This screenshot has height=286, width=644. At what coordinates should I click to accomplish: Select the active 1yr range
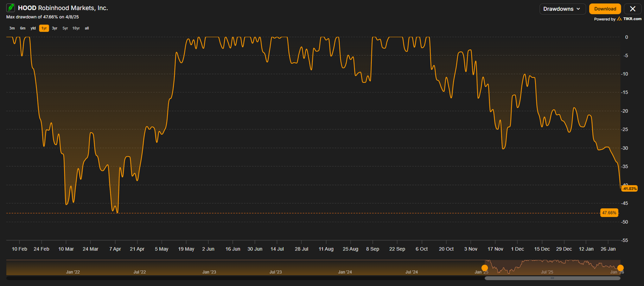[x=44, y=28]
